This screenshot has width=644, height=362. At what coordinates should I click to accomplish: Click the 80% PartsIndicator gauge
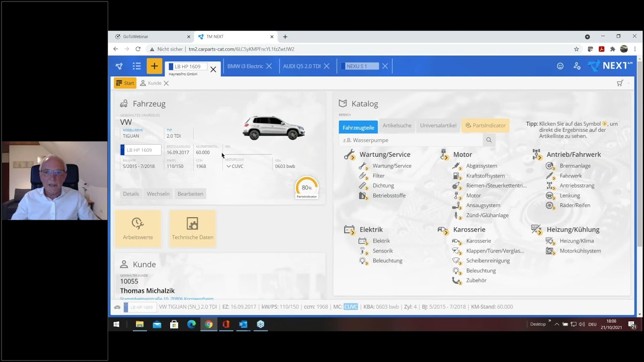306,188
